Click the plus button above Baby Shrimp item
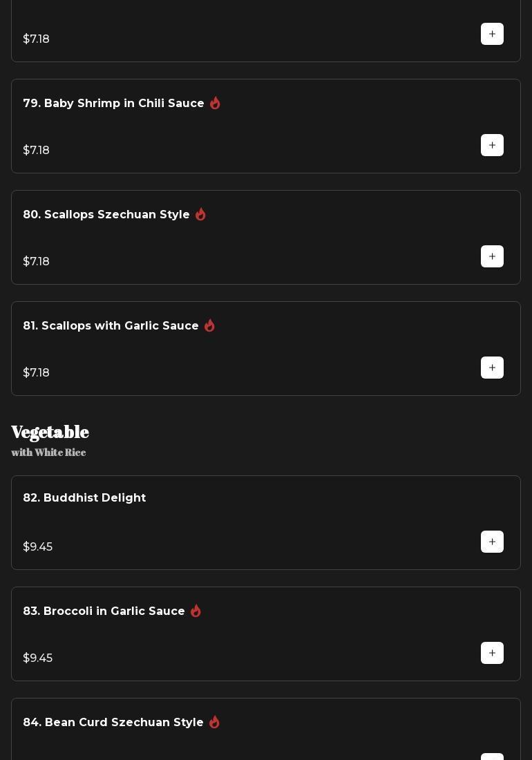 coord(492,34)
